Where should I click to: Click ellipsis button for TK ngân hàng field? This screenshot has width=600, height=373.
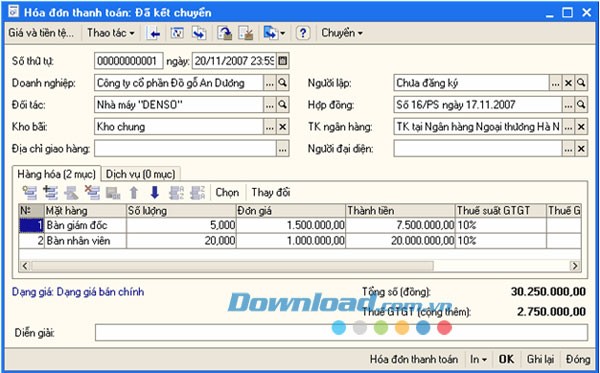(x=568, y=127)
